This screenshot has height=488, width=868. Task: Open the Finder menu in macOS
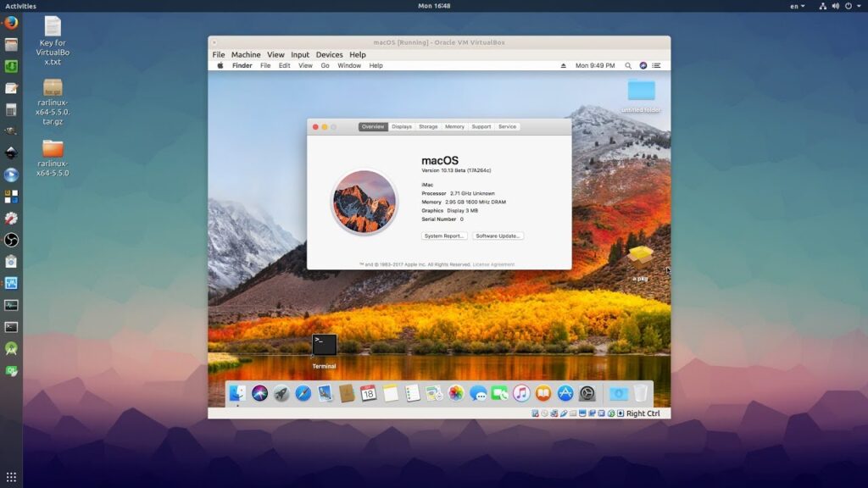[x=242, y=65]
